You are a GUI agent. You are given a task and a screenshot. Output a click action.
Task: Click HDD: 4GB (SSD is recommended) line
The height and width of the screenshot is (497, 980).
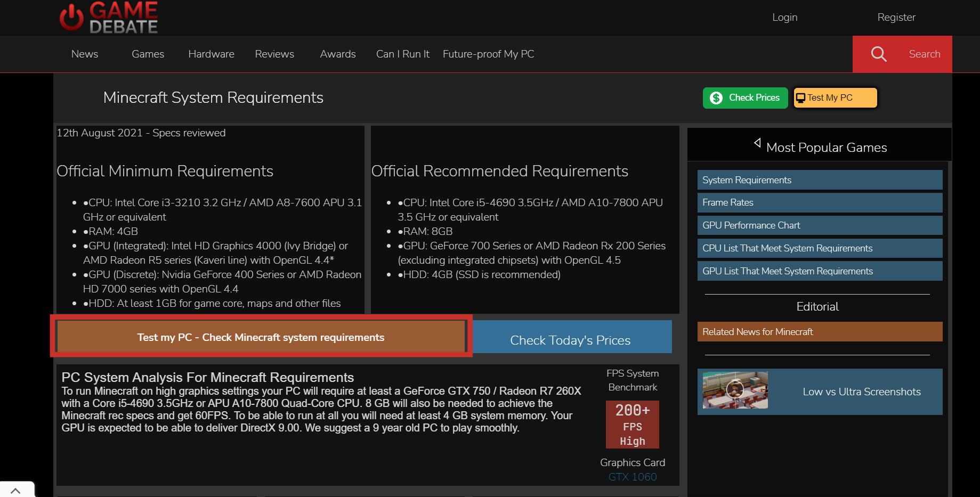coord(479,274)
